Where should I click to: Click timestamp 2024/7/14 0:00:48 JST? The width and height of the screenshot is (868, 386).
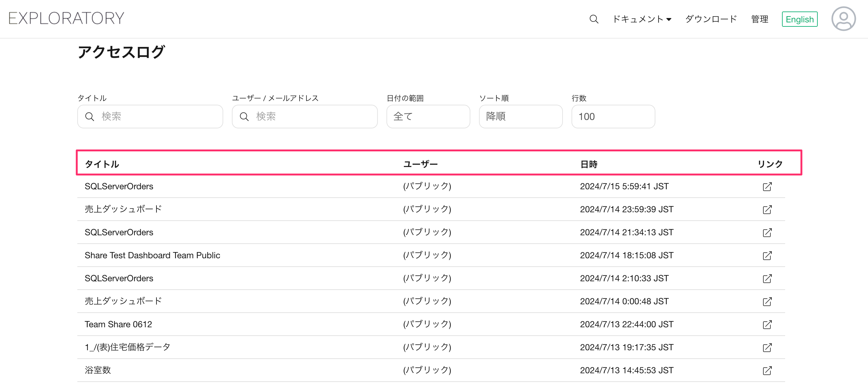click(x=624, y=301)
